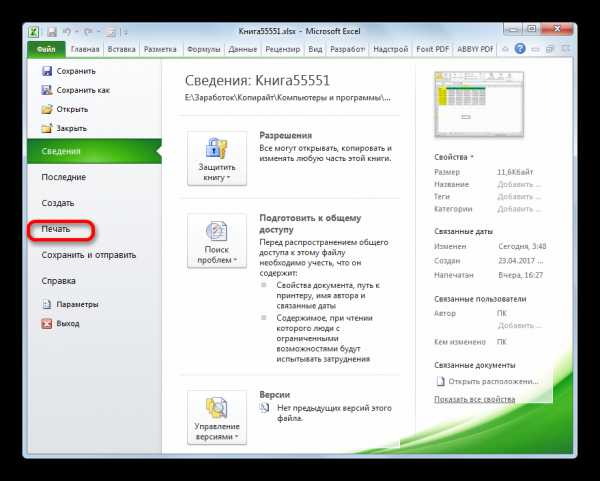Switch to the Разметка ribbon tab
The width and height of the screenshot is (600, 481).
(160, 49)
